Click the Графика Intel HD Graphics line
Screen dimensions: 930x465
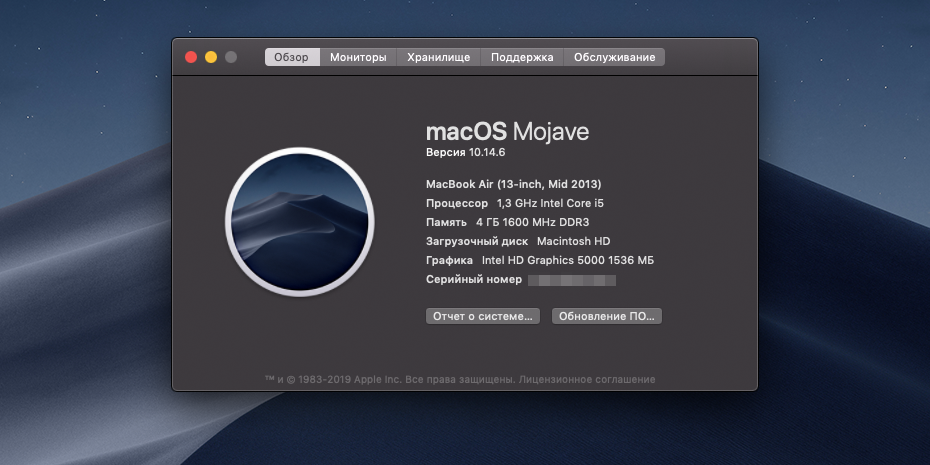(540, 260)
